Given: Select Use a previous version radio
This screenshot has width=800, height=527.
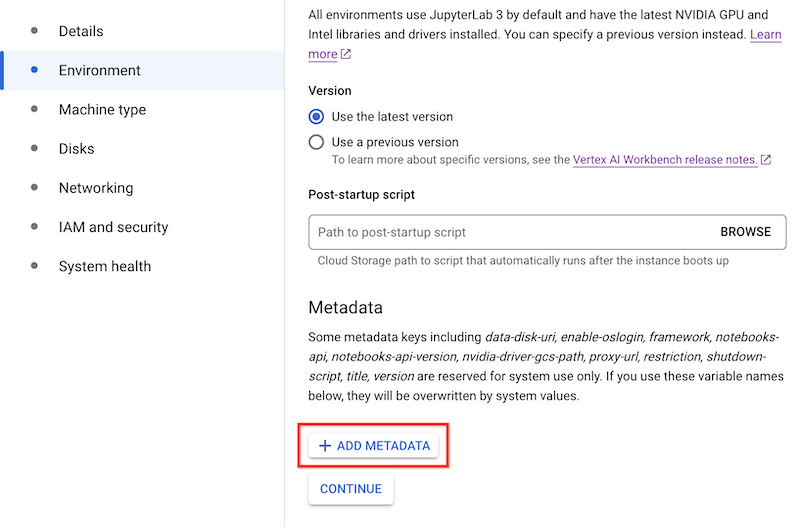Looking at the screenshot, I should pyautogui.click(x=317, y=142).
